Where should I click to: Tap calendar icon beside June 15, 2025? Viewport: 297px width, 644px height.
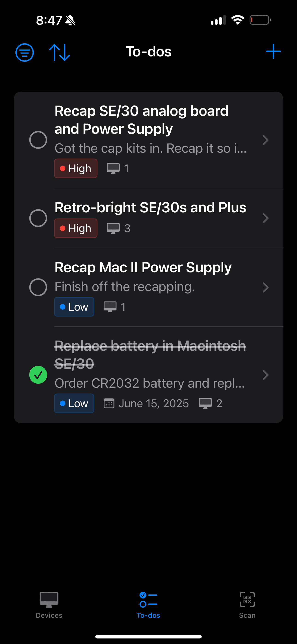pyautogui.click(x=109, y=404)
